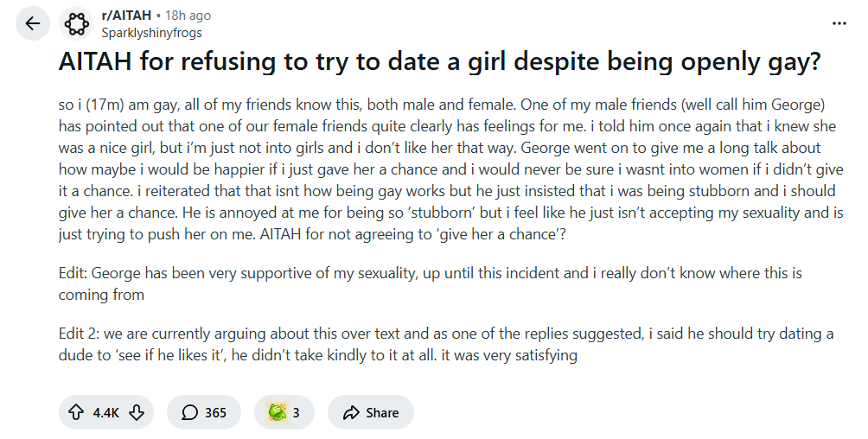Click the Edit 2 paragraph text
This screenshot has width=868, height=439.
point(434,344)
